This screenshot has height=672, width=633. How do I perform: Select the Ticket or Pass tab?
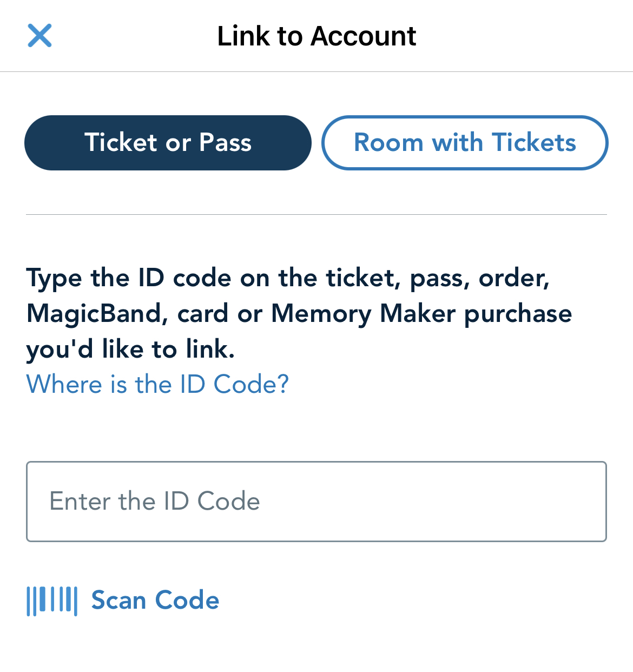tap(168, 143)
